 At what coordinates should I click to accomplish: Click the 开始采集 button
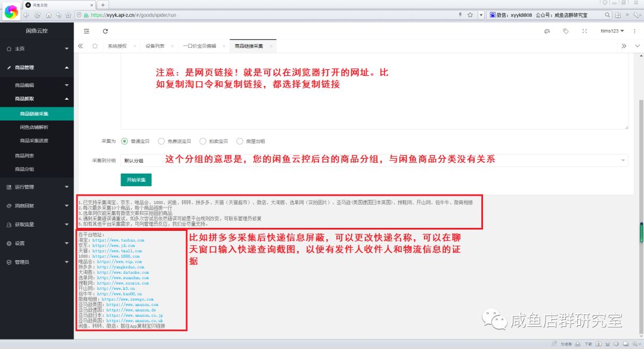(136, 179)
